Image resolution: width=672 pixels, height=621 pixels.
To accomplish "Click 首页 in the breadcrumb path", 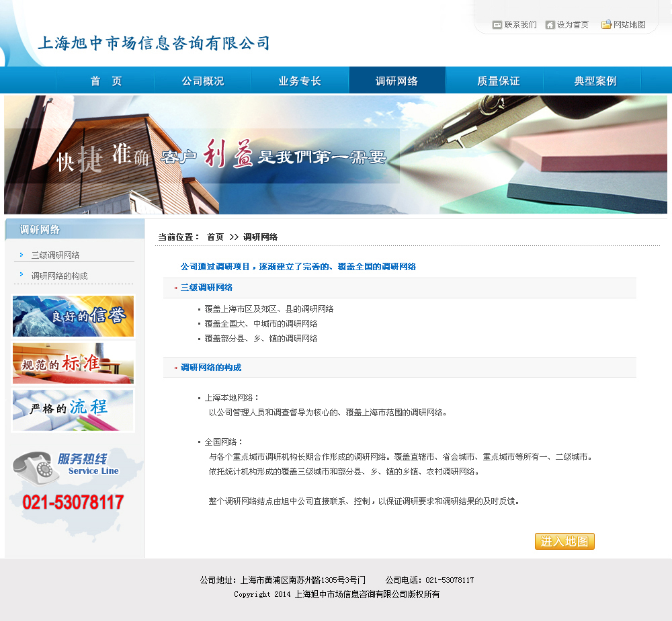I will (215, 237).
